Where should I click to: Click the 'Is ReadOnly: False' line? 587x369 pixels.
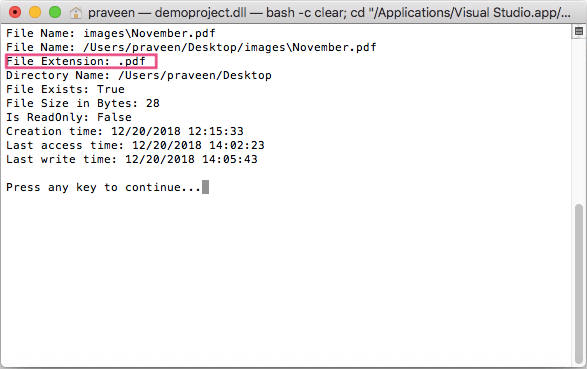[x=69, y=118]
